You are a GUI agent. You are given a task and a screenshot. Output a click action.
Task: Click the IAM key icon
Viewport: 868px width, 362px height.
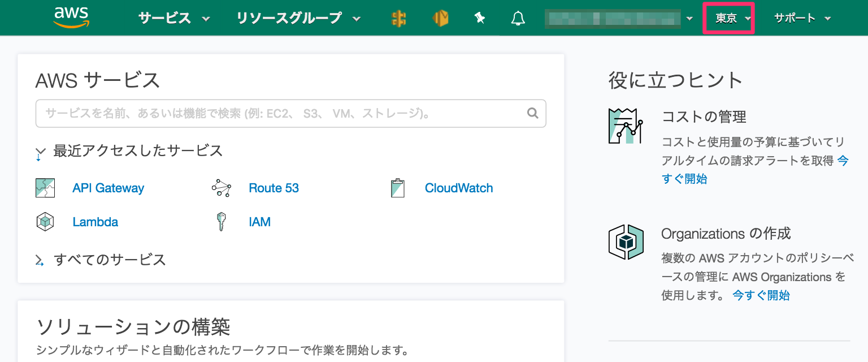point(221,221)
